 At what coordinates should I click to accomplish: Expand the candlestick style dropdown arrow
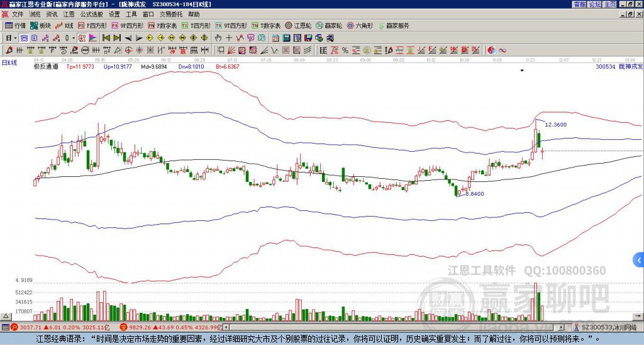click(74, 38)
